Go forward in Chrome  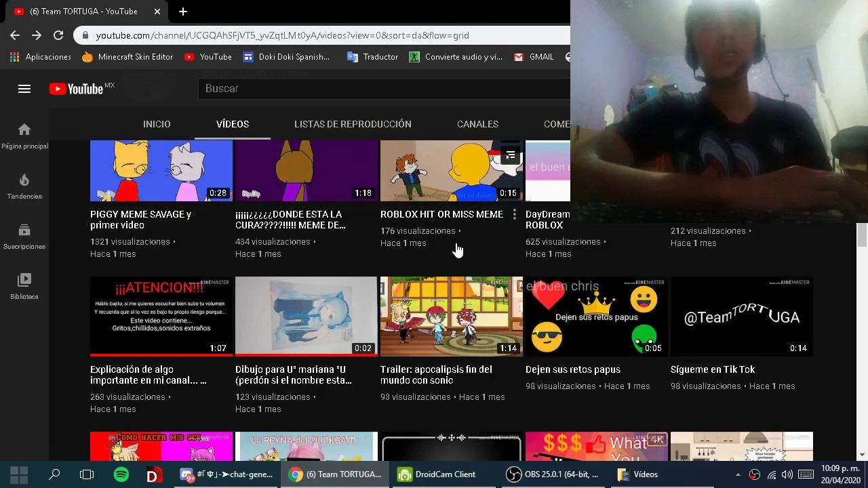pos(37,35)
